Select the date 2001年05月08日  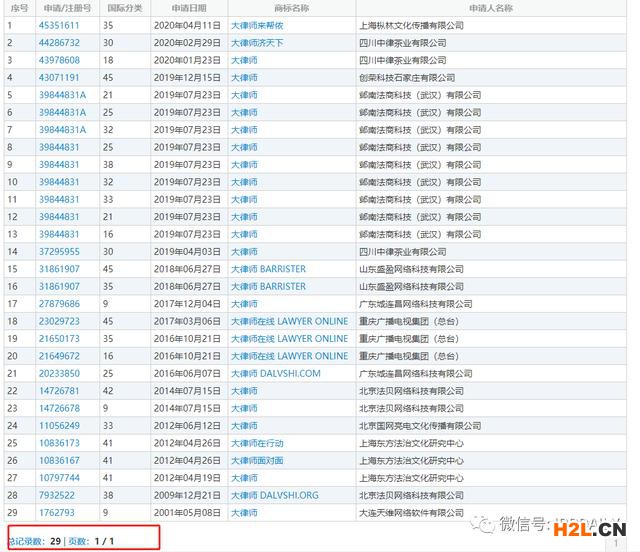pyautogui.click(x=187, y=513)
